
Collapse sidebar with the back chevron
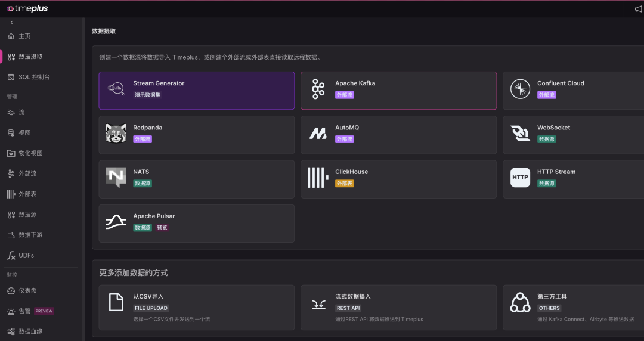(x=11, y=23)
